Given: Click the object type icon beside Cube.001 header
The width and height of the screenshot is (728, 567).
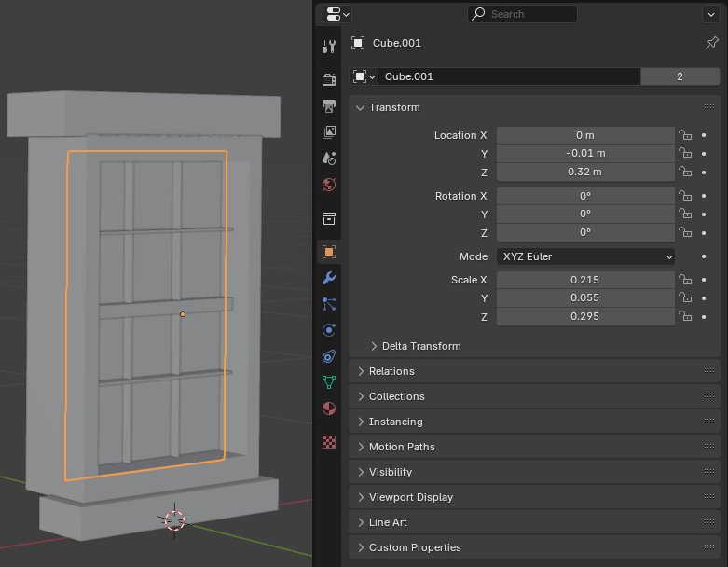Looking at the screenshot, I should (x=358, y=43).
